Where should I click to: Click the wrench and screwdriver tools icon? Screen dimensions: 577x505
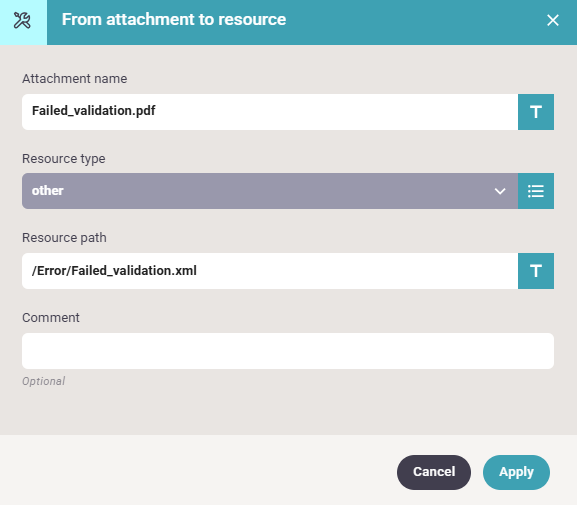22,20
